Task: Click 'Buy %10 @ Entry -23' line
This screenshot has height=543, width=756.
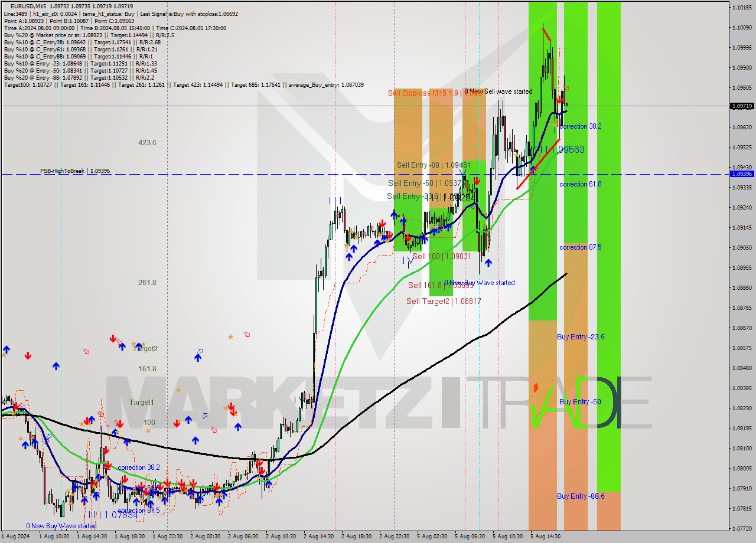Action: tap(80, 63)
